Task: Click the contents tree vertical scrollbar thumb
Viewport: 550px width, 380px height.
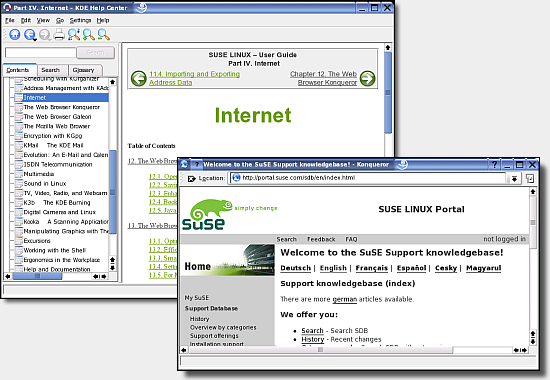Action: click(112, 192)
